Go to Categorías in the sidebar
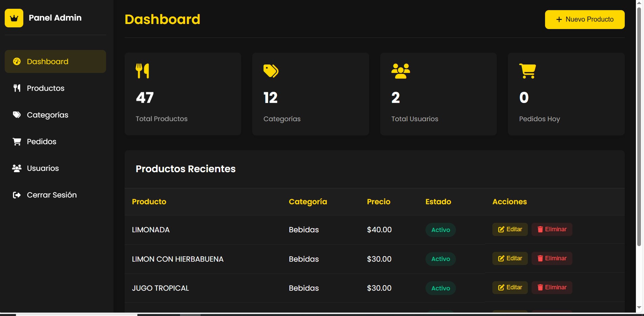Screen dimensions: 644x316 pos(47,115)
